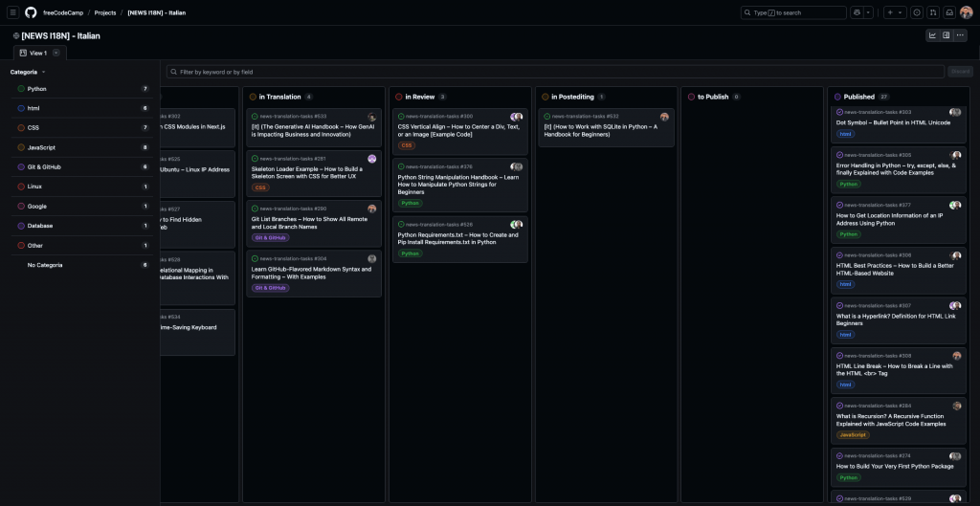This screenshot has width=980, height=506.
Task: Click the Projects breadcrumb link
Action: tap(105, 12)
